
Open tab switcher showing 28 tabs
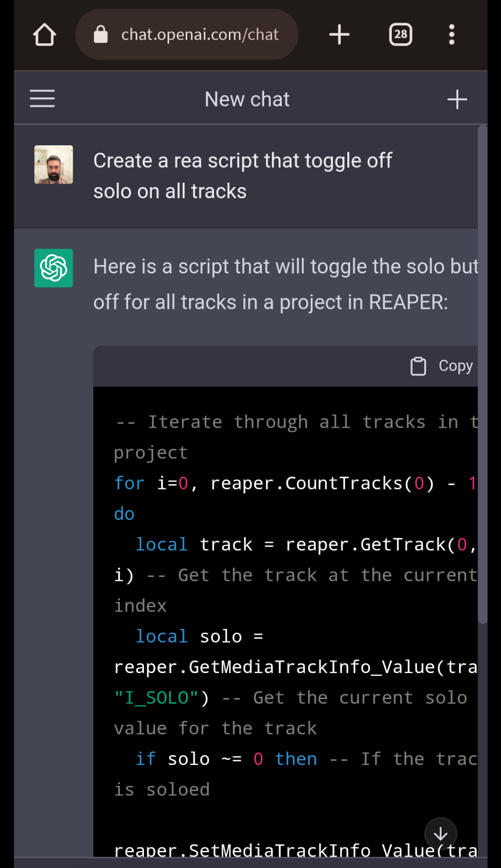[400, 35]
